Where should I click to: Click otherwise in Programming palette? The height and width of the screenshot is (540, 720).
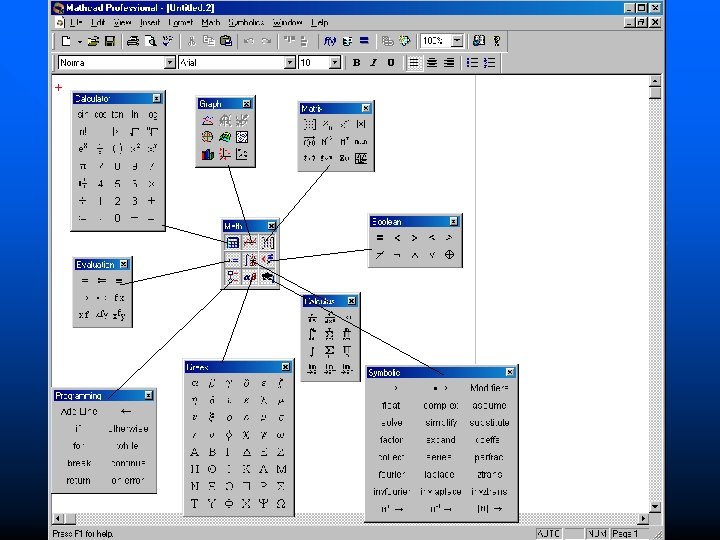(128, 429)
